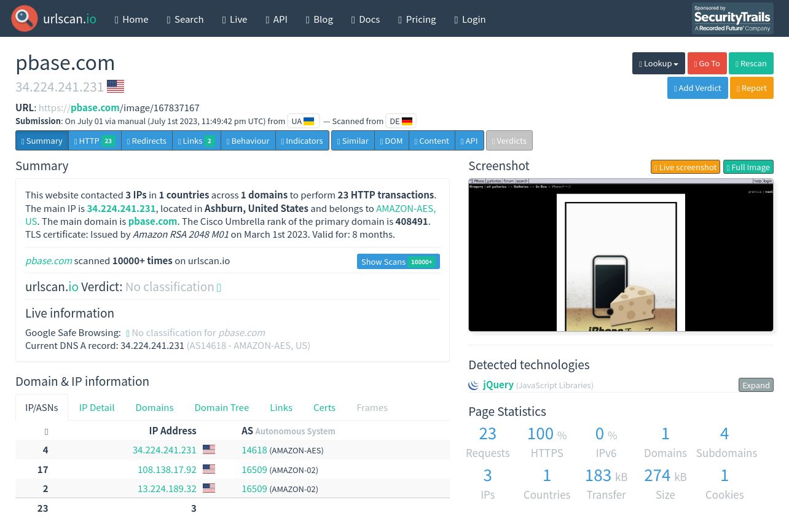789x532 pixels.
Task: Click the US flag in the 108.138.17.92 row
Action: pos(209,469)
